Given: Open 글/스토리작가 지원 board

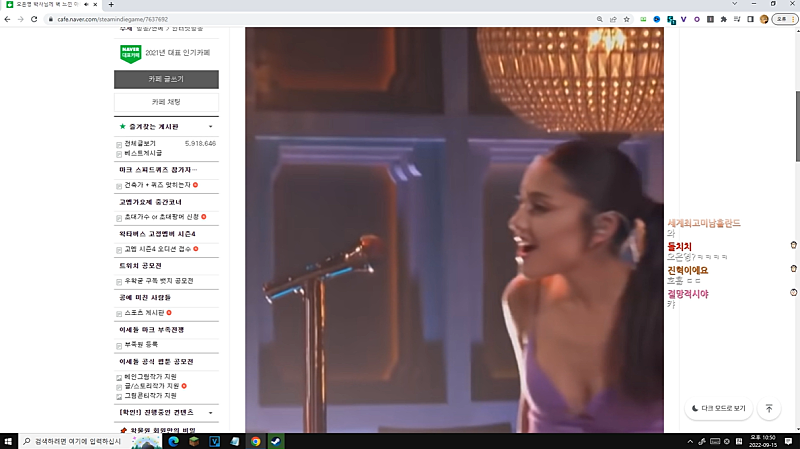Looking at the screenshot, I should 152,386.
